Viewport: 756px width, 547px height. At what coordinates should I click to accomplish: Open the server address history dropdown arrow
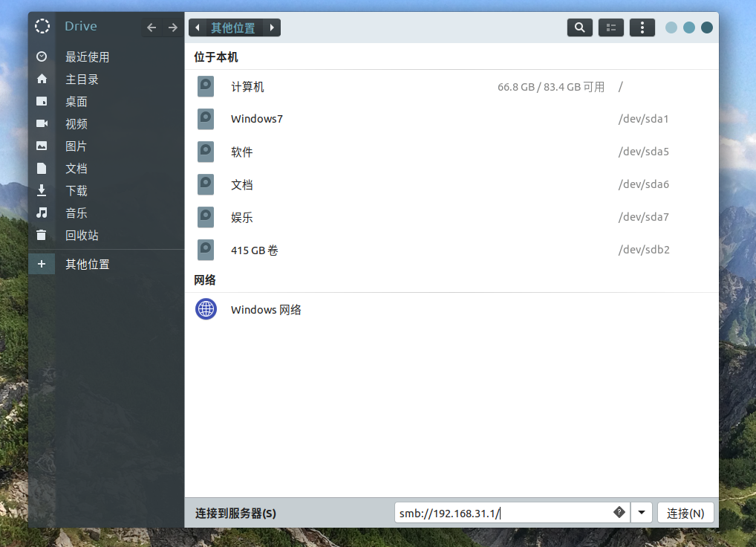tap(641, 512)
